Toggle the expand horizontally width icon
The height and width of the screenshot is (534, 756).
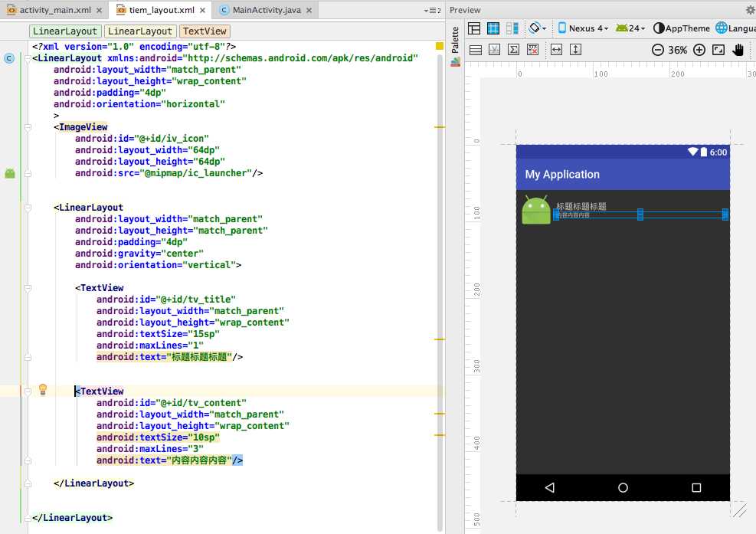[556, 50]
